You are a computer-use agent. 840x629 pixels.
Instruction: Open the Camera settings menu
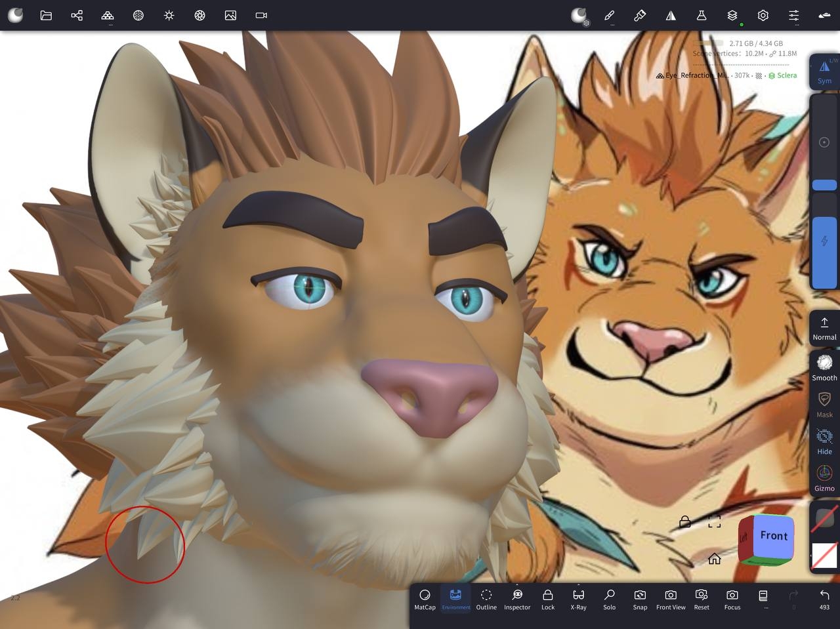[x=261, y=15]
